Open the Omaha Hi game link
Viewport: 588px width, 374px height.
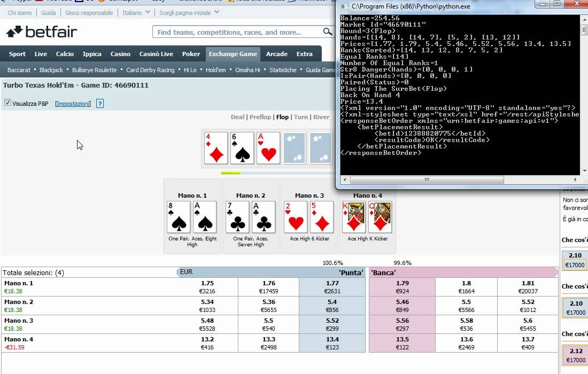click(x=247, y=70)
